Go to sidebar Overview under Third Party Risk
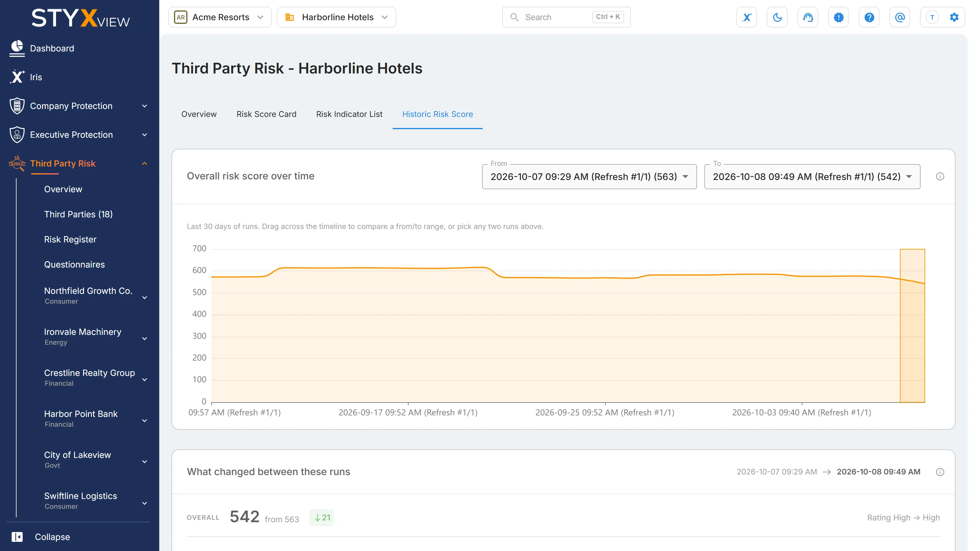980x551 pixels. pos(63,189)
